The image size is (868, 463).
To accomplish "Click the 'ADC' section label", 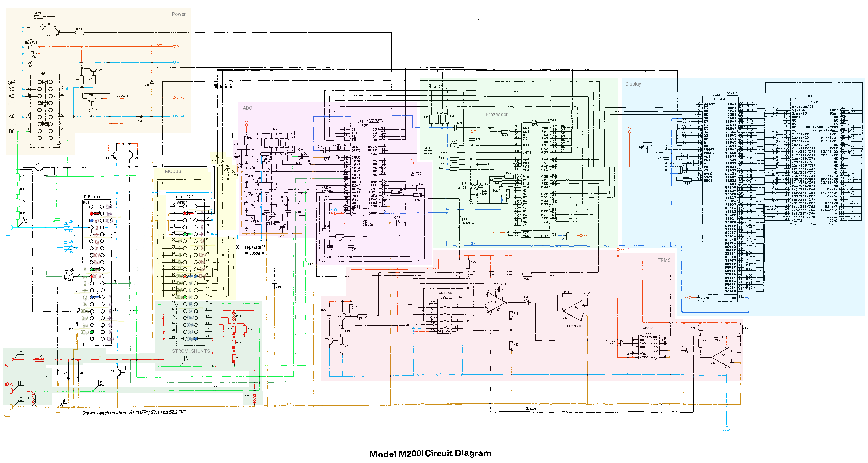I will 247,108.
